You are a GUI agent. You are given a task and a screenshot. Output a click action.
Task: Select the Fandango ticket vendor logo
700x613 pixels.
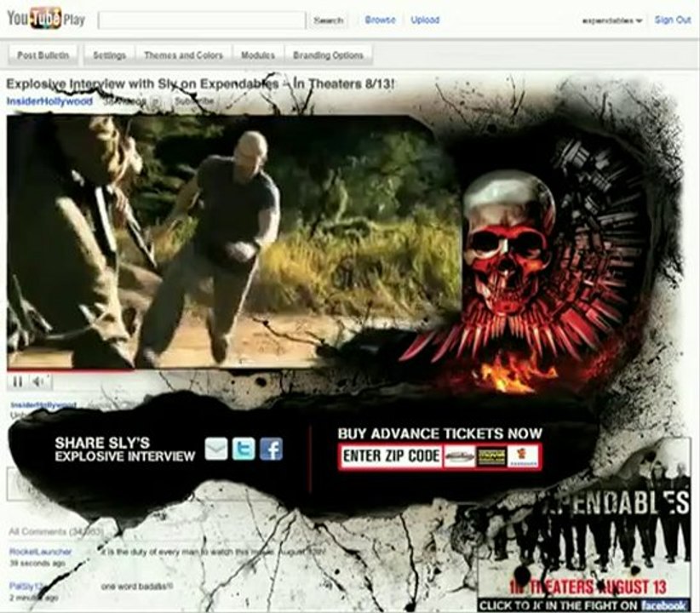[x=522, y=456]
